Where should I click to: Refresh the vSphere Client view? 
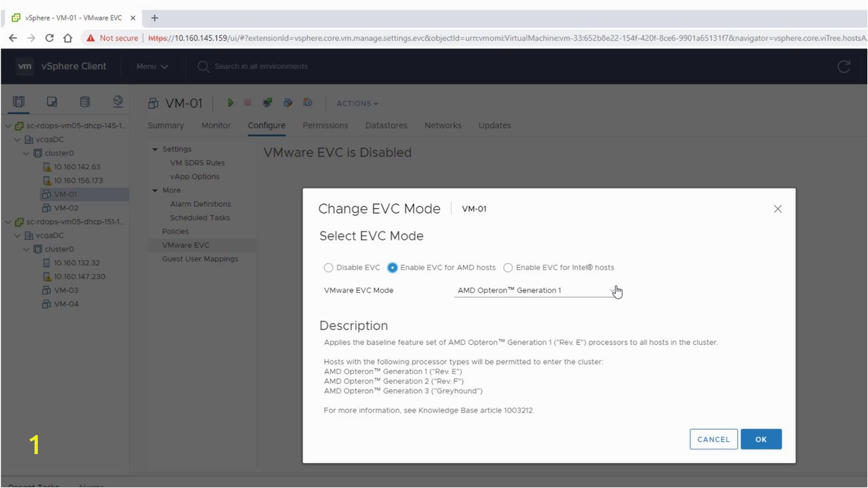844,66
